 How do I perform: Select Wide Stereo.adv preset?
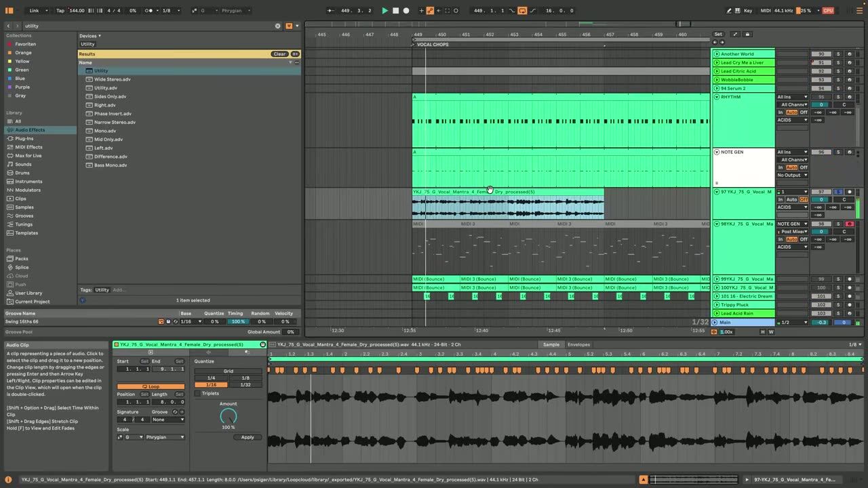click(x=113, y=79)
